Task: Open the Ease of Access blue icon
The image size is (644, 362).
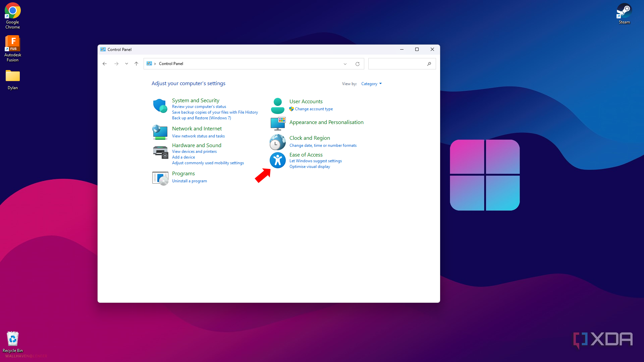Action: [x=277, y=160]
